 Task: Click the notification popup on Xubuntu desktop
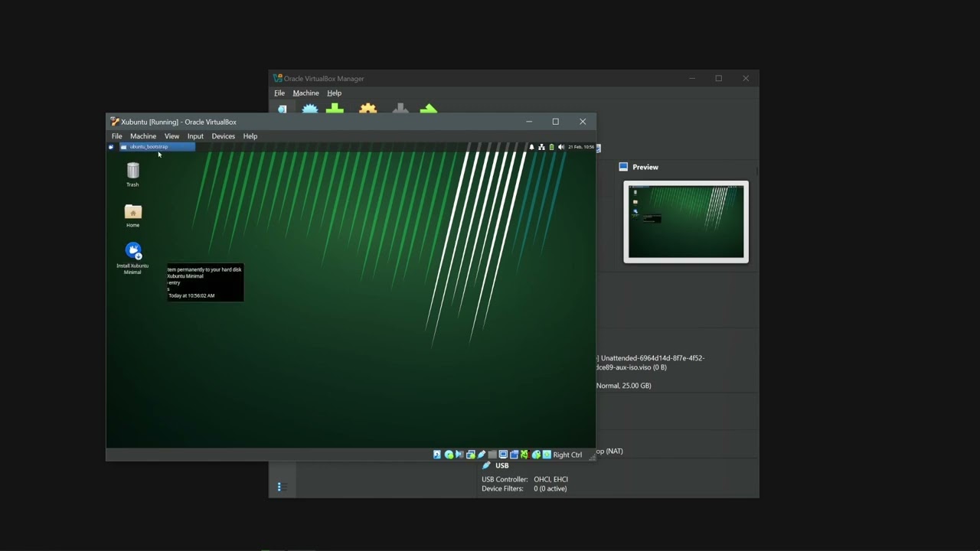coord(205,282)
